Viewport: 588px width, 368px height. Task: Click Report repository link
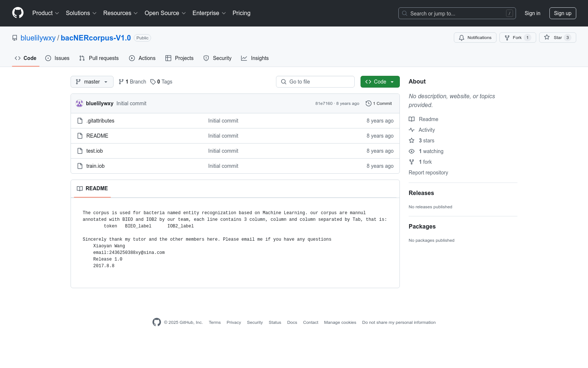point(429,173)
